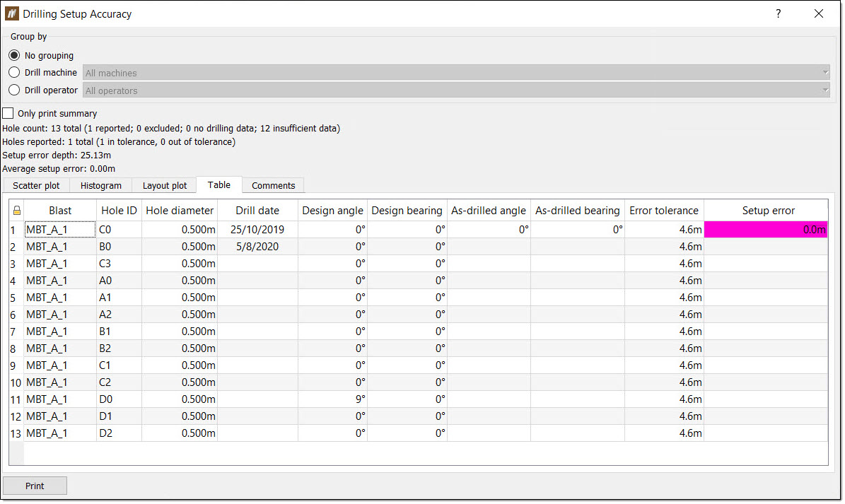The height and width of the screenshot is (504, 845).
Task: Select Hole ID cell B0
Action: (119, 247)
